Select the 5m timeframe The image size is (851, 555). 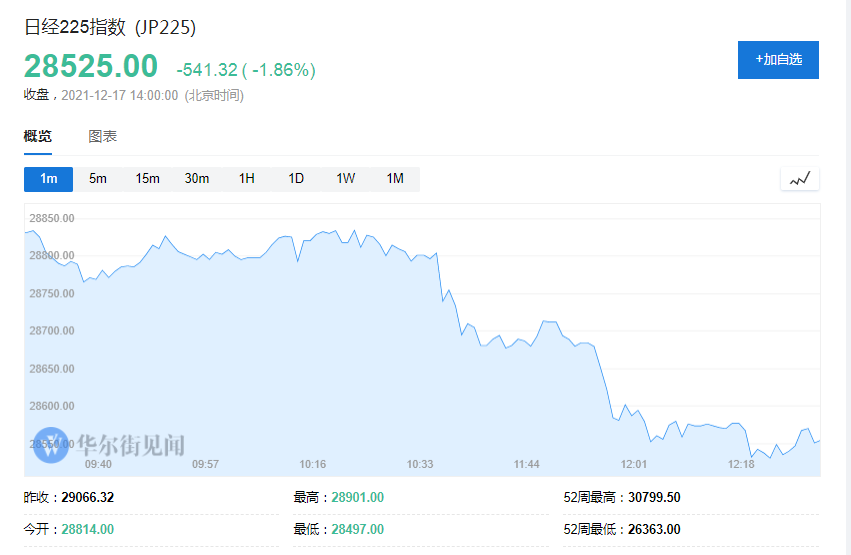tap(98, 179)
